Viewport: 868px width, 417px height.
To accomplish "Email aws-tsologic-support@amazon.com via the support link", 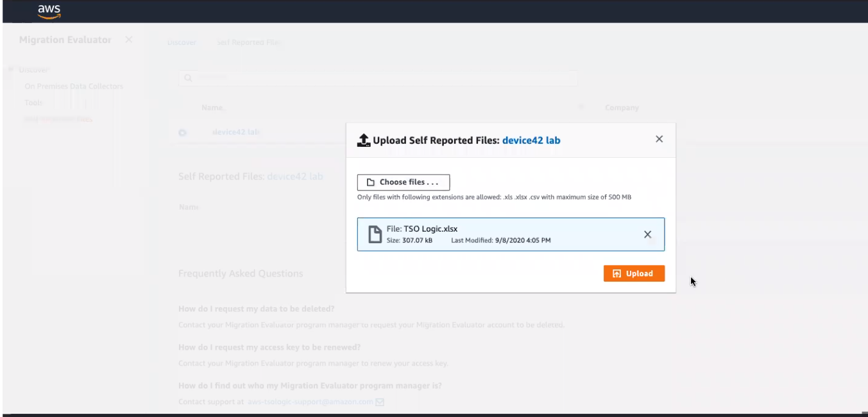I will [x=310, y=402].
